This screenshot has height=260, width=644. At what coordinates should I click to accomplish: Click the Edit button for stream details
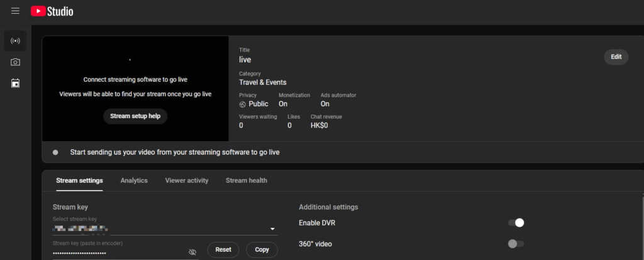point(616,57)
